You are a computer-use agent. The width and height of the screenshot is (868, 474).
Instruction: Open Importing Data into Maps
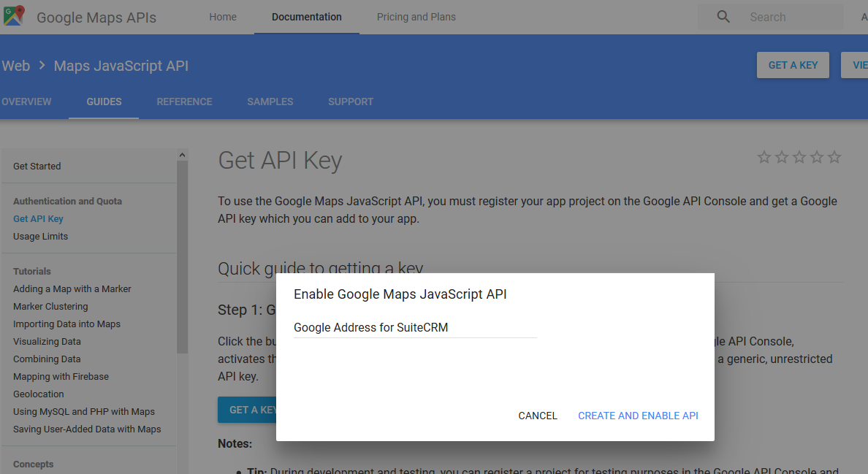(x=66, y=324)
